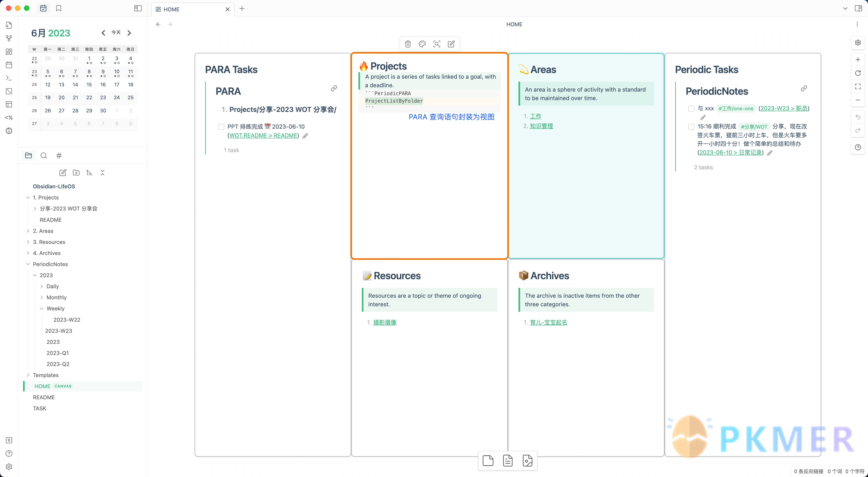This screenshot has width=868, height=477.
Task: Expand the Monthly folder
Action: click(x=41, y=298)
